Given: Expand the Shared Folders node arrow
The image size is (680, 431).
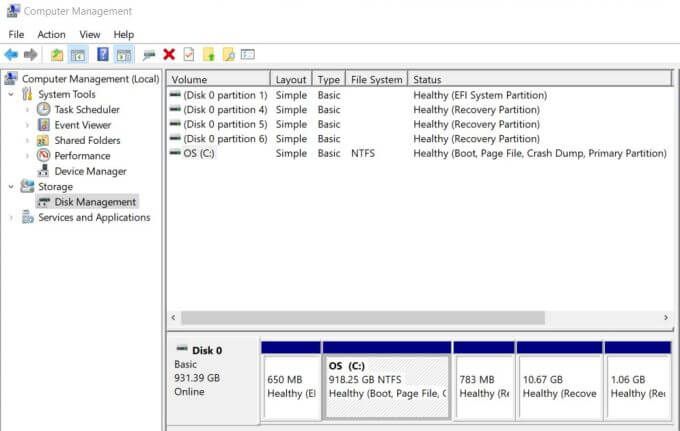Looking at the screenshot, I should coord(27,140).
